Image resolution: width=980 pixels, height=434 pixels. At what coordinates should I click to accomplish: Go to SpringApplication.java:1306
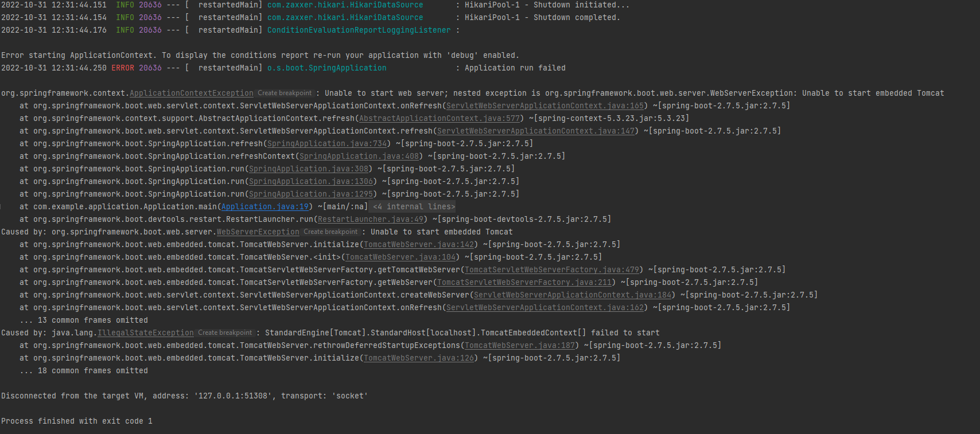click(310, 181)
